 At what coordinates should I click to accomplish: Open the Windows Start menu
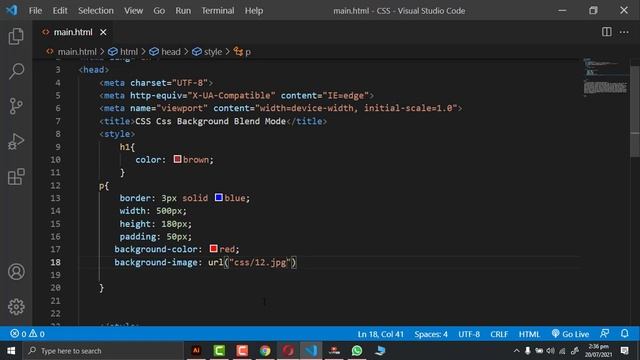click(11, 351)
